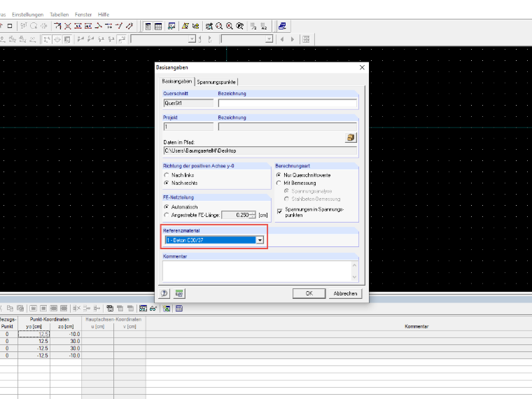
Task: Click the QuerSt1 Querschnitt field
Action: click(188, 103)
